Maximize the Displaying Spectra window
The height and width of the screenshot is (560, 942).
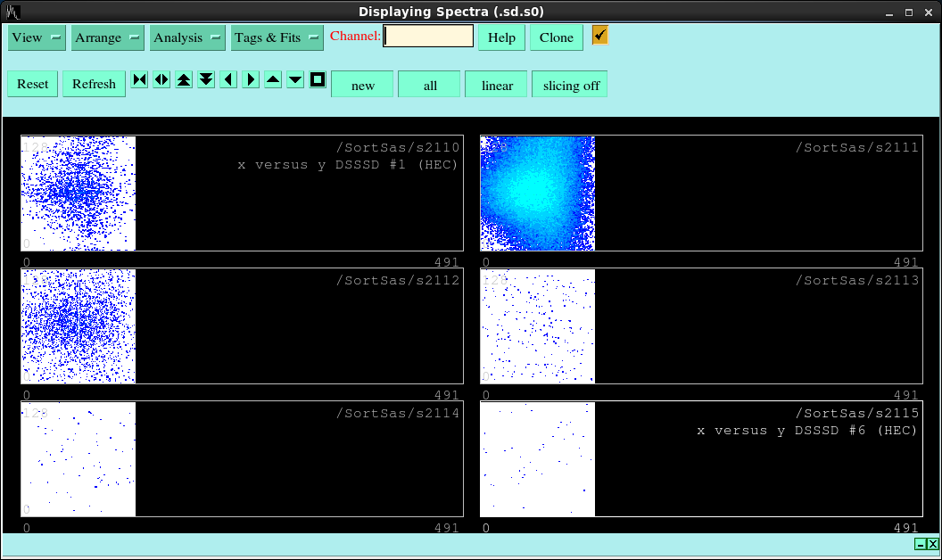click(x=909, y=12)
